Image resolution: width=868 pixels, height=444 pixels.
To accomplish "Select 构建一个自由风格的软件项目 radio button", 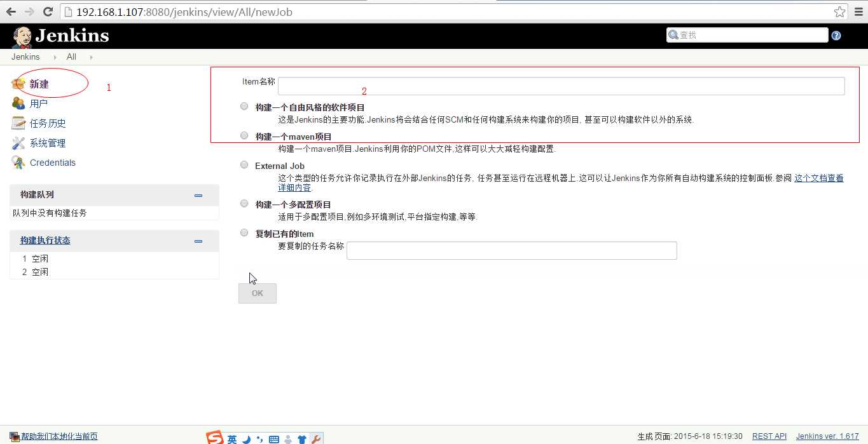I will [x=244, y=107].
